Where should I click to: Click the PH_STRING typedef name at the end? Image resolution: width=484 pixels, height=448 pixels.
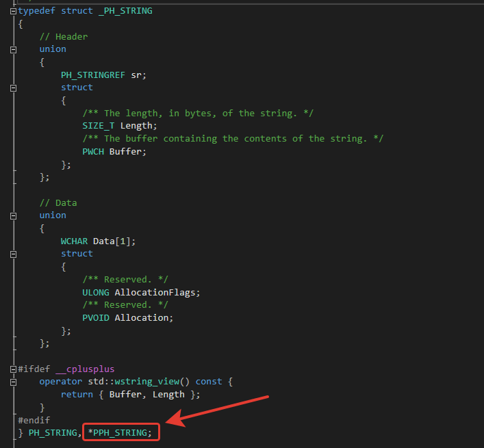(53, 433)
